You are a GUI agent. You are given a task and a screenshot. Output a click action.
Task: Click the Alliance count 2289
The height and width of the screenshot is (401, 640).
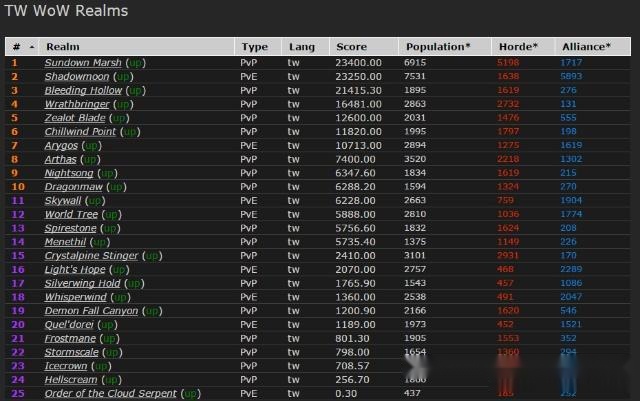coord(571,270)
